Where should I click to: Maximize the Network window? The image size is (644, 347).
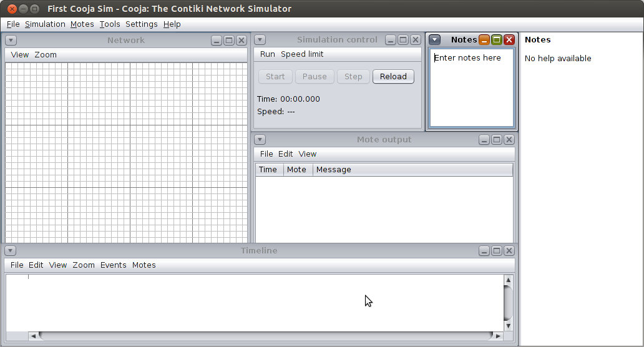coord(229,40)
